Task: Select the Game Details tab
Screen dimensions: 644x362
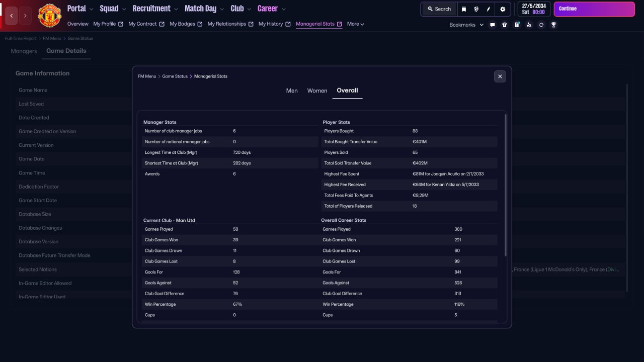Action: [x=66, y=51]
